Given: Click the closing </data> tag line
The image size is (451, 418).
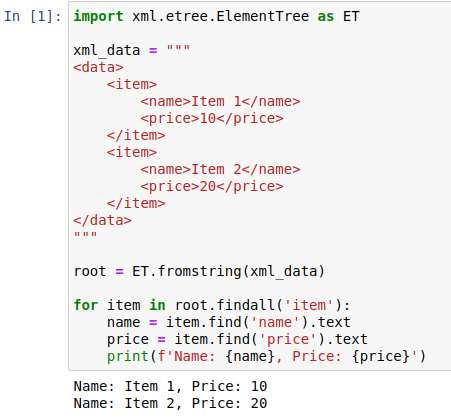Looking at the screenshot, I should (102, 220).
